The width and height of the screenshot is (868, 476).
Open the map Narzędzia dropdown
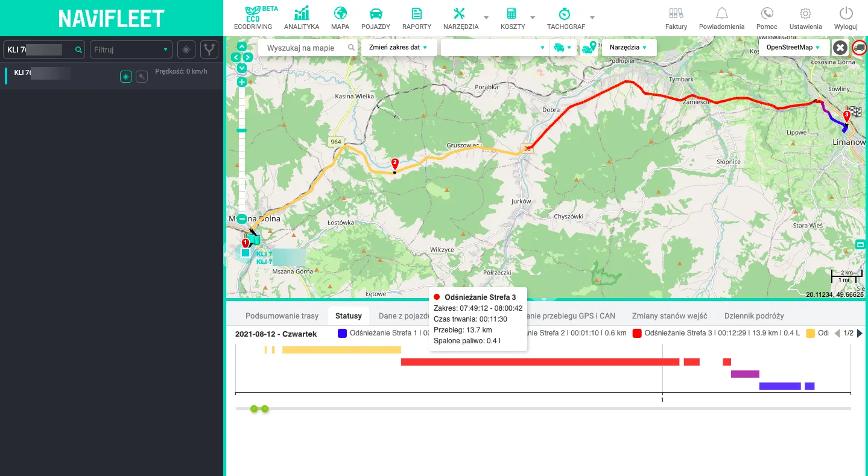click(629, 48)
